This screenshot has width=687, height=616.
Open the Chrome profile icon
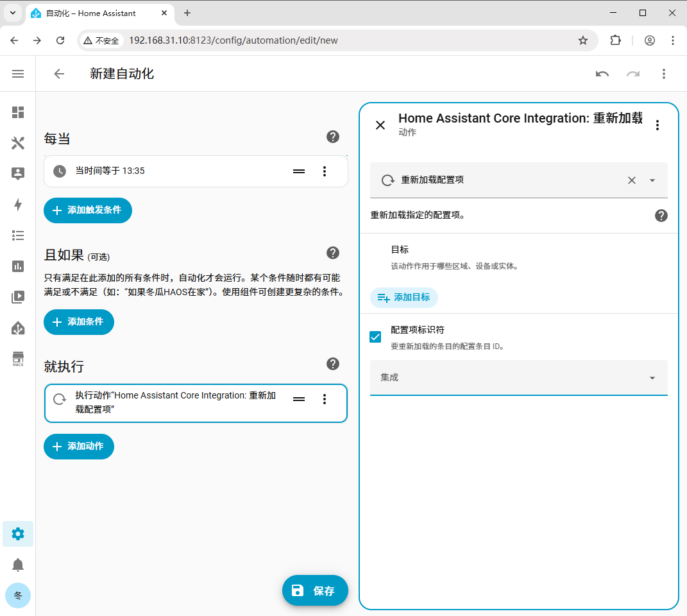pos(650,40)
